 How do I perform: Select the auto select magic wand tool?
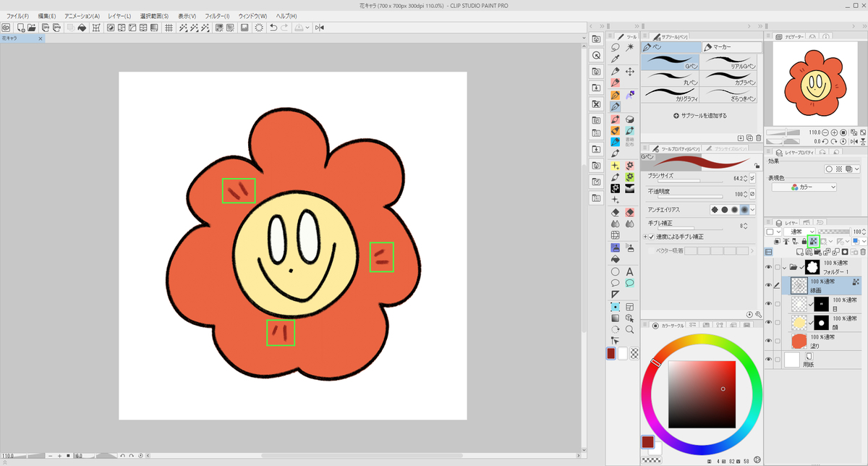(x=630, y=46)
